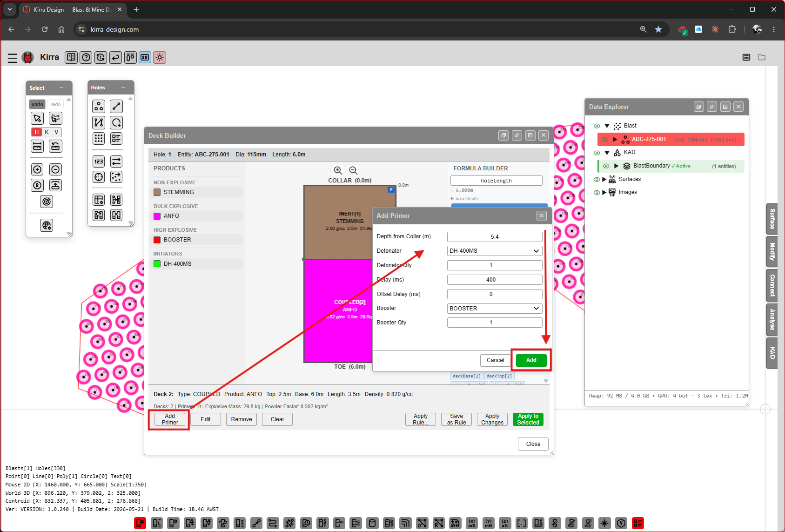Click the circled minus zoom tool
This screenshot has height=532, width=785.
[55, 169]
